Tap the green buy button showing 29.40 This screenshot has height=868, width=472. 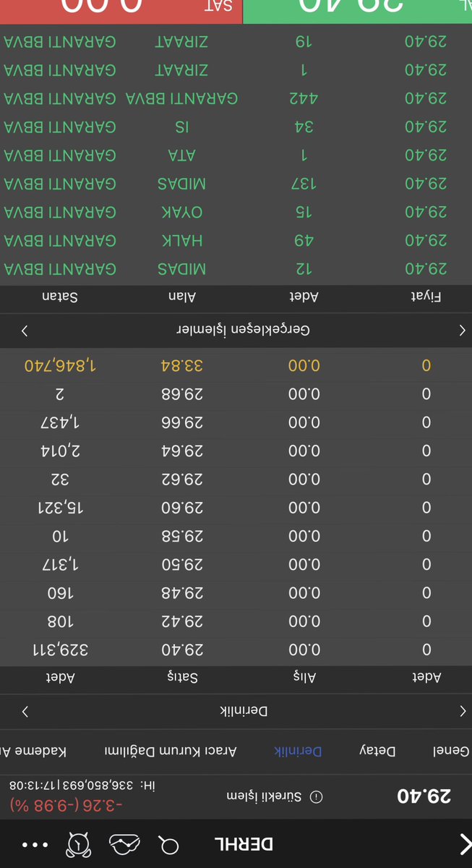[x=358, y=12]
